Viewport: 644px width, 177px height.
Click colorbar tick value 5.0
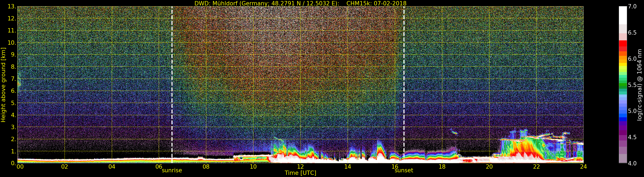tap(632, 111)
